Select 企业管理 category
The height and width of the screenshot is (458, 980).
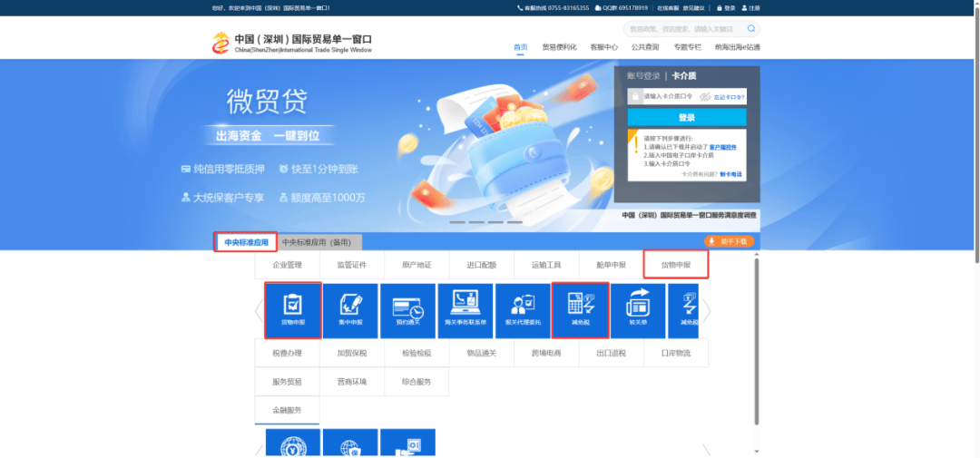coord(287,265)
